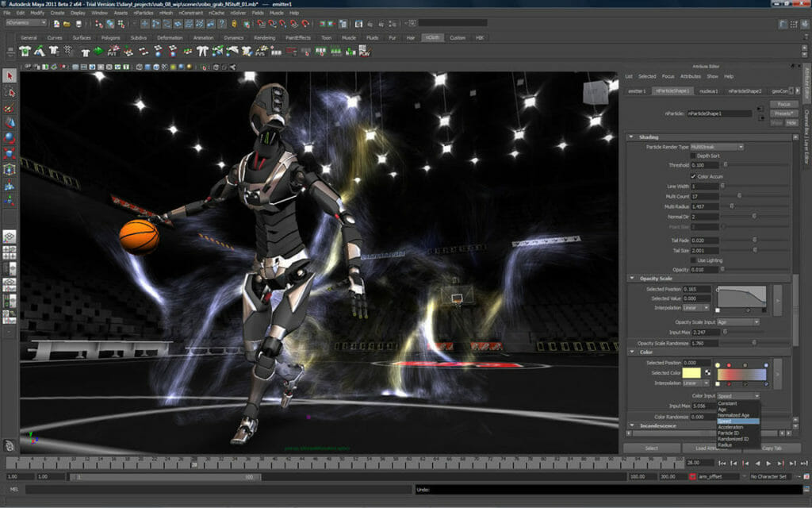Viewport: 812px width, 508px height.
Task: Click the yellow Selected Color swatch
Action: pos(691,373)
